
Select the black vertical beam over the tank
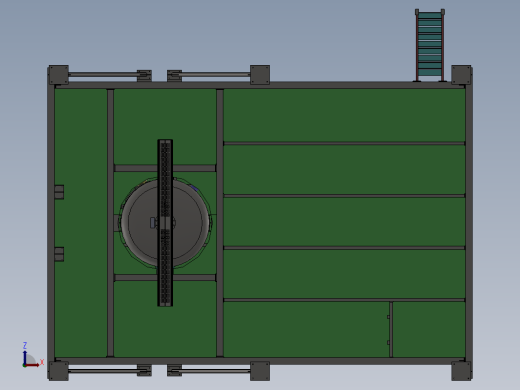click(165, 223)
